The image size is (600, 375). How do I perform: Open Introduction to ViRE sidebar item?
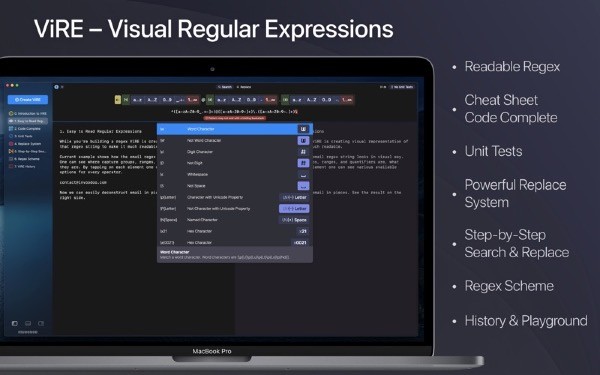coord(28,114)
